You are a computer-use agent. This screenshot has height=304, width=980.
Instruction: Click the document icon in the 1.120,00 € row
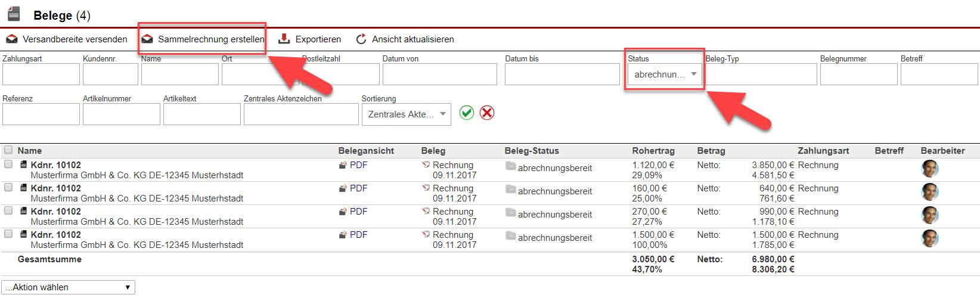[23, 165]
